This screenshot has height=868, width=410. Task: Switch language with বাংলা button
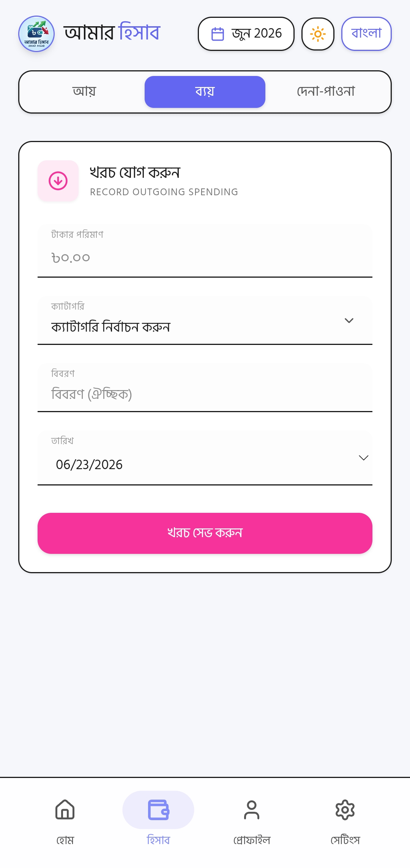click(x=366, y=34)
